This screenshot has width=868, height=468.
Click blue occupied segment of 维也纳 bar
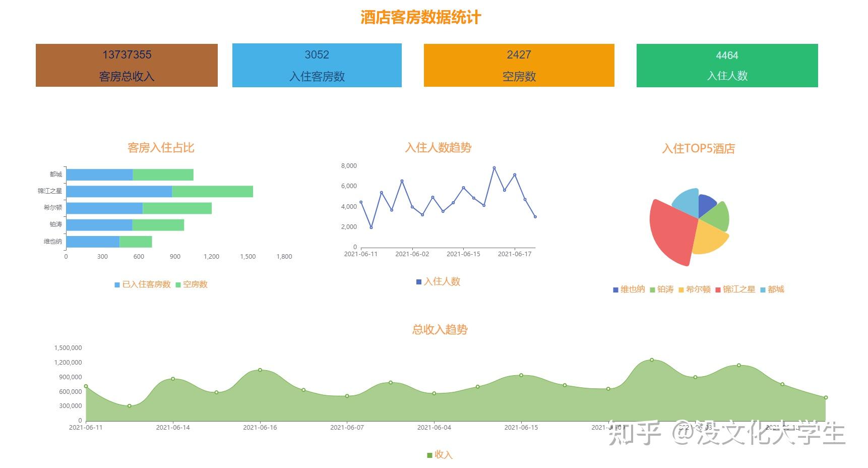[93, 242]
